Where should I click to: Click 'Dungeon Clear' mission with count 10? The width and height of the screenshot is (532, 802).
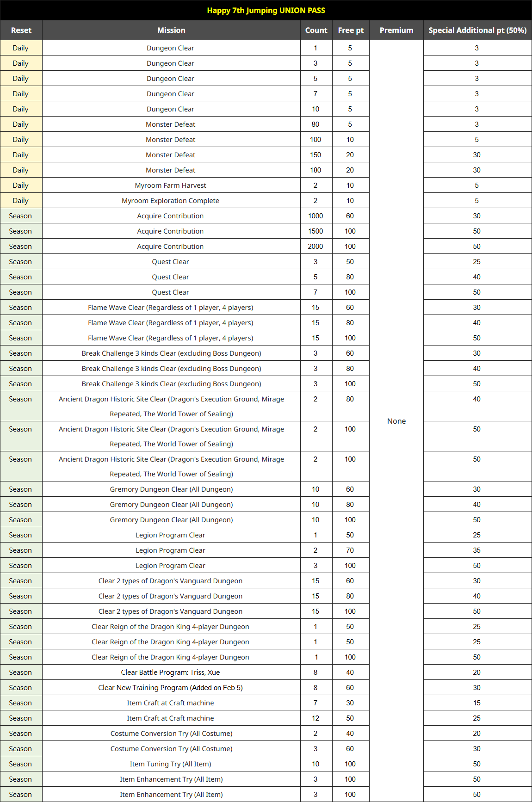[x=171, y=109]
